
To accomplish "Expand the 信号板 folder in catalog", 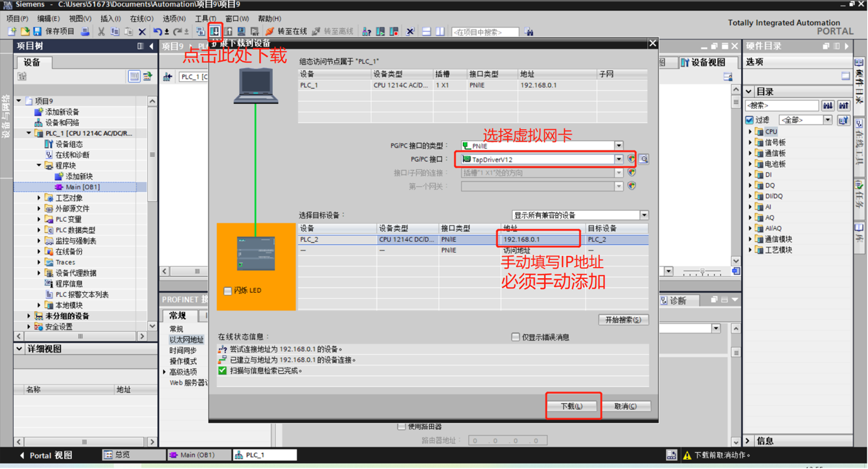I will [750, 142].
